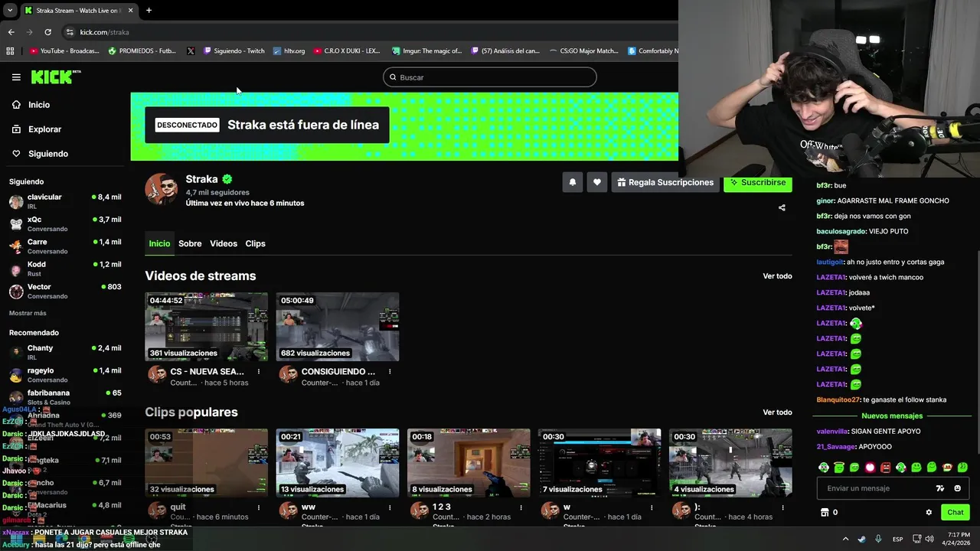Open options menu for clip 'quit'
This screenshot has width=980, height=551.
click(259, 507)
